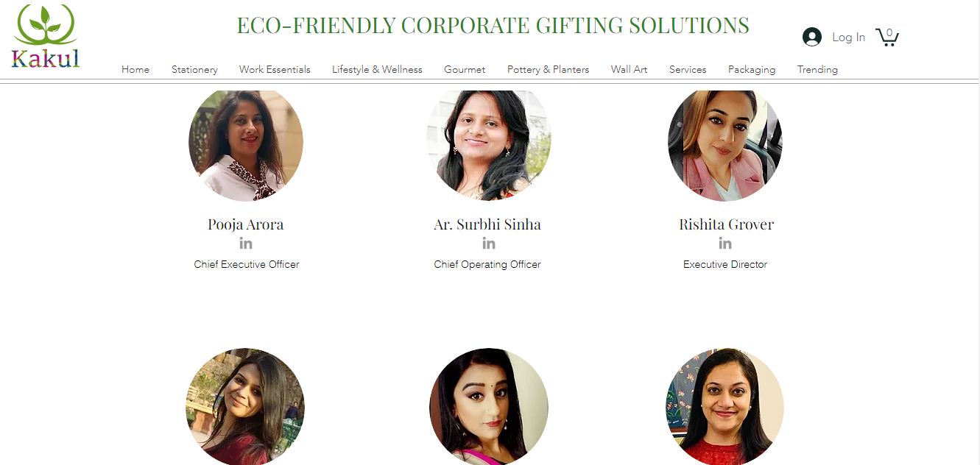Open the shopping cart icon
The height and width of the screenshot is (465, 980).
pyautogui.click(x=887, y=37)
